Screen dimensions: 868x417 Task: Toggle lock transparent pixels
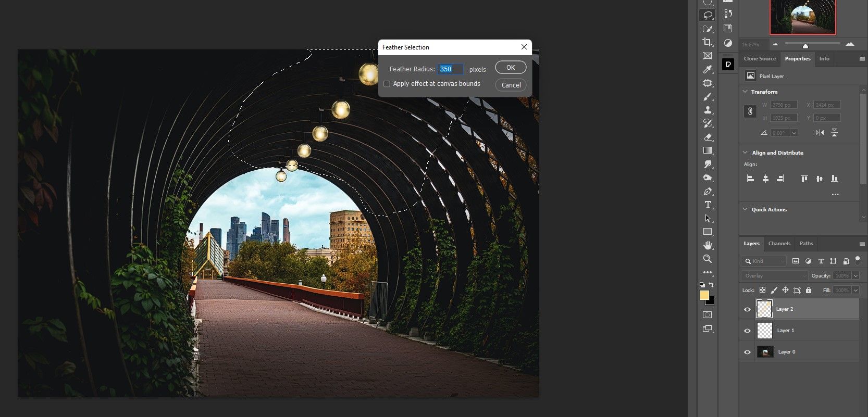pyautogui.click(x=763, y=290)
